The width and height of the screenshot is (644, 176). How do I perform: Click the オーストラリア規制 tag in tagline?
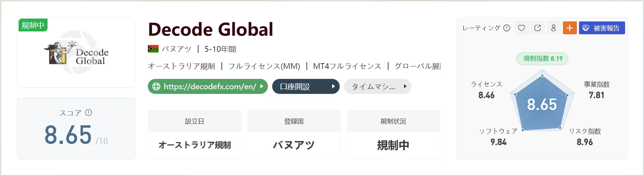point(181,66)
